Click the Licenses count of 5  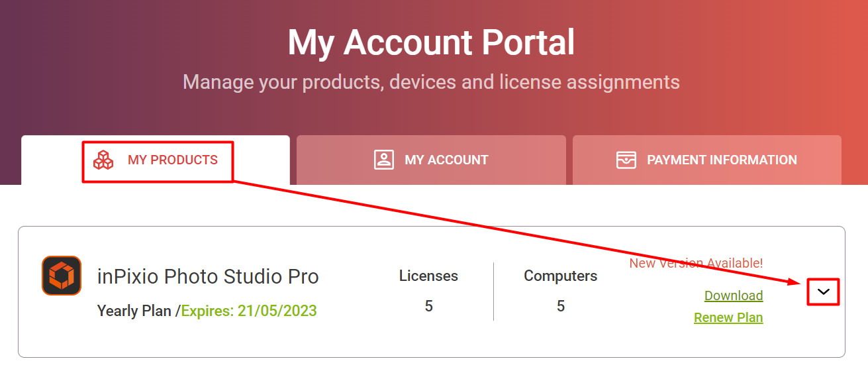tap(428, 306)
